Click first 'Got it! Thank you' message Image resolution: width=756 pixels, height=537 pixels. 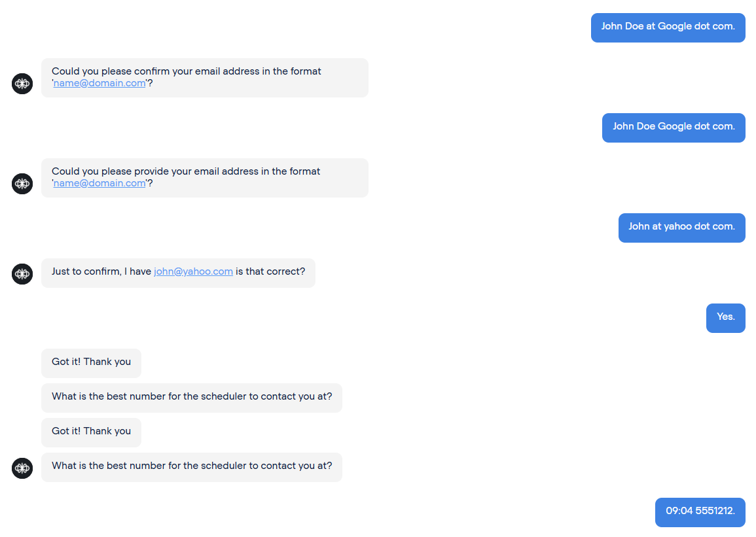pyautogui.click(x=91, y=363)
